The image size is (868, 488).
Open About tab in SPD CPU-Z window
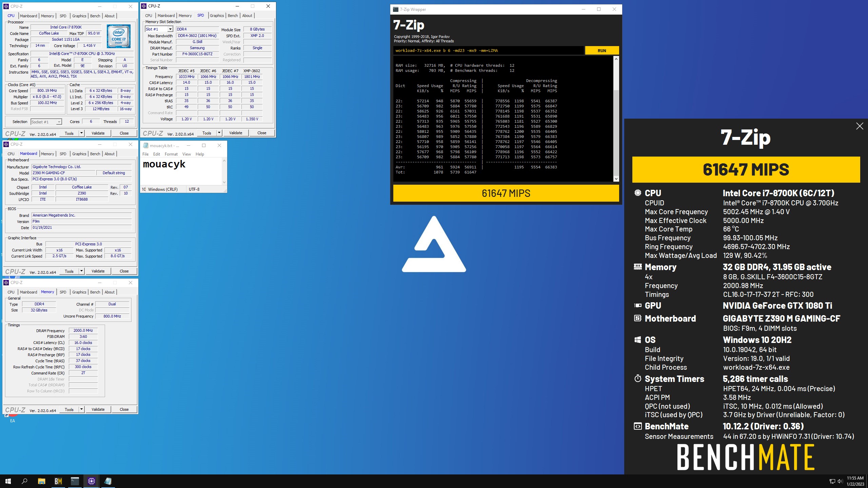pyautogui.click(x=247, y=16)
